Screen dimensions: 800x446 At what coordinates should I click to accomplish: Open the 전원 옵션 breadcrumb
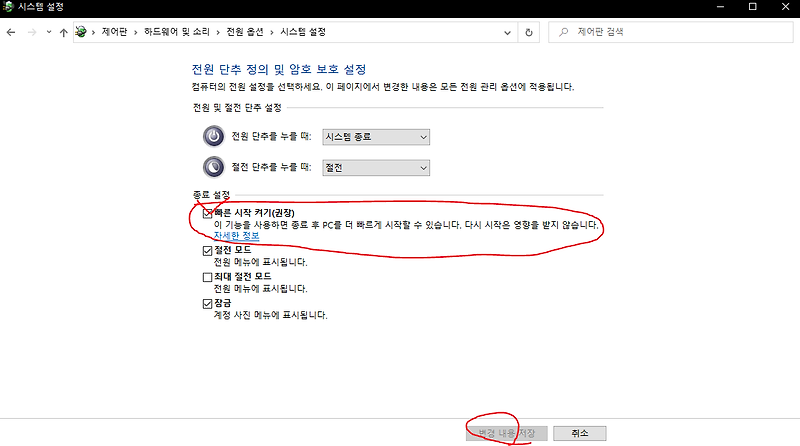coord(245,32)
